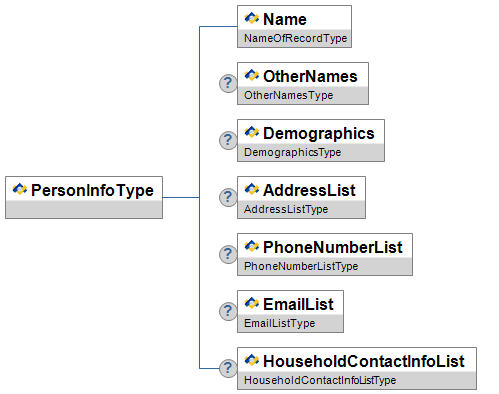Click the element icon beside PersonInfoType
This screenshot has height=394, width=499.
19,189
